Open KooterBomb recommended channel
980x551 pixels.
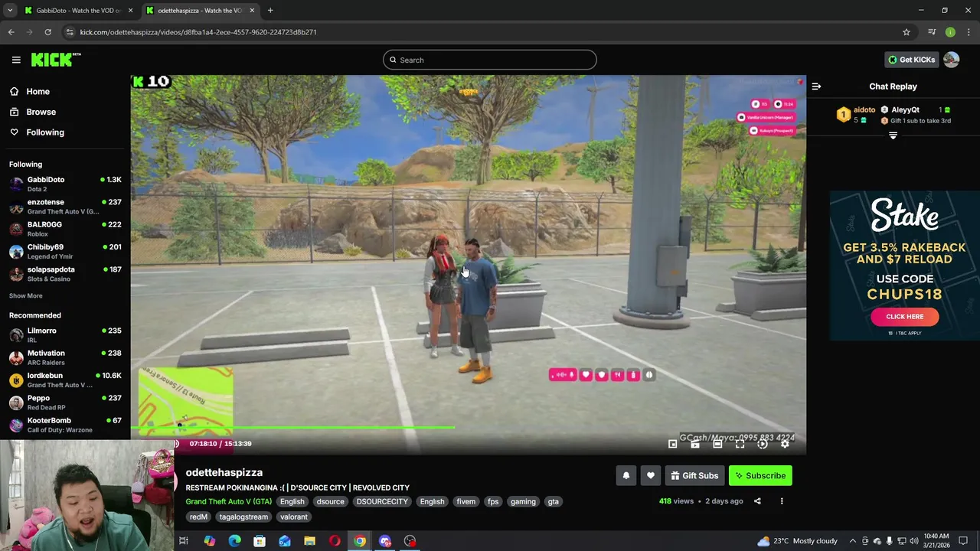(x=65, y=425)
